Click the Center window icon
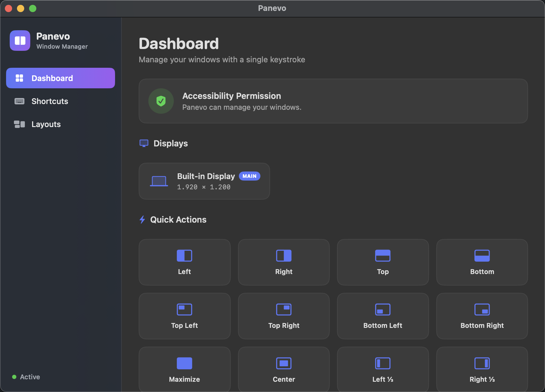Image resolution: width=545 pixels, height=392 pixels. (x=284, y=363)
